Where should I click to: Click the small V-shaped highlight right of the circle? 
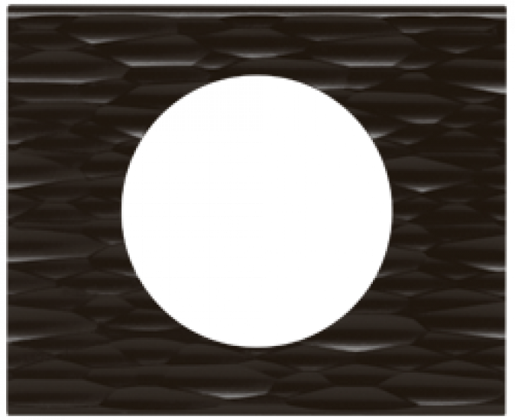(423, 189)
